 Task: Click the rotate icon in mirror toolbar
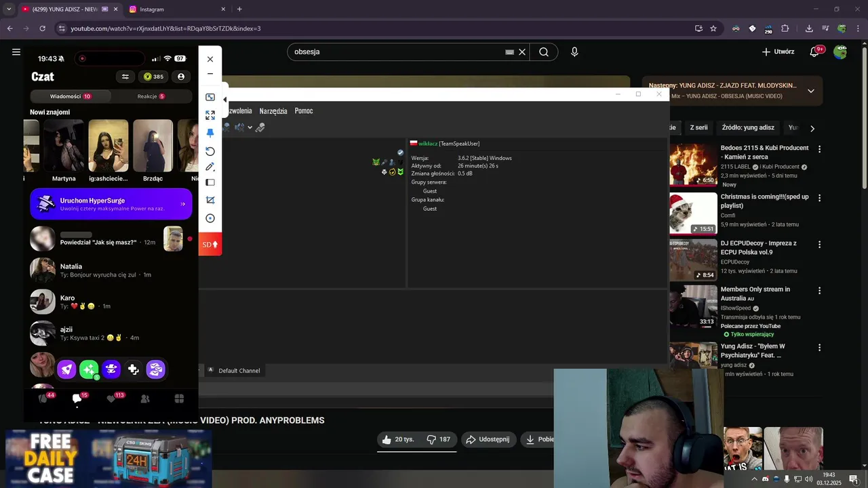pyautogui.click(x=210, y=151)
